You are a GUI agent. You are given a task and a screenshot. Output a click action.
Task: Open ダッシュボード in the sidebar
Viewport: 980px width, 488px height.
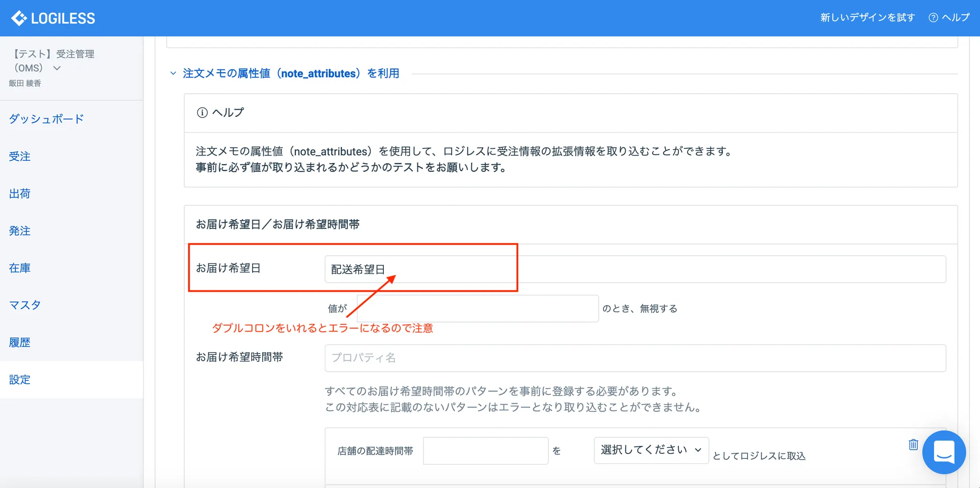[x=46, y=119]
